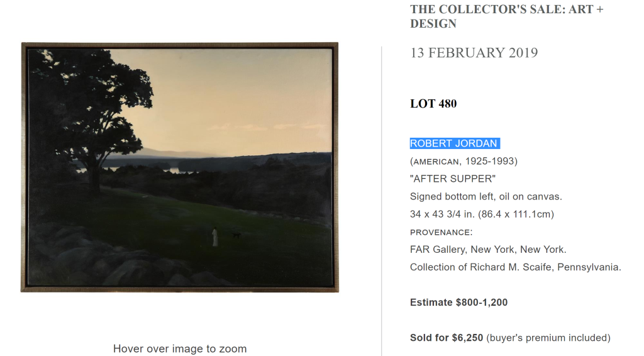The width and height of the screenshot is (644, 356).
Task: Click the Collection of Richard M. Scaife line
Action: pyautogui.click(x=515, y=267)
